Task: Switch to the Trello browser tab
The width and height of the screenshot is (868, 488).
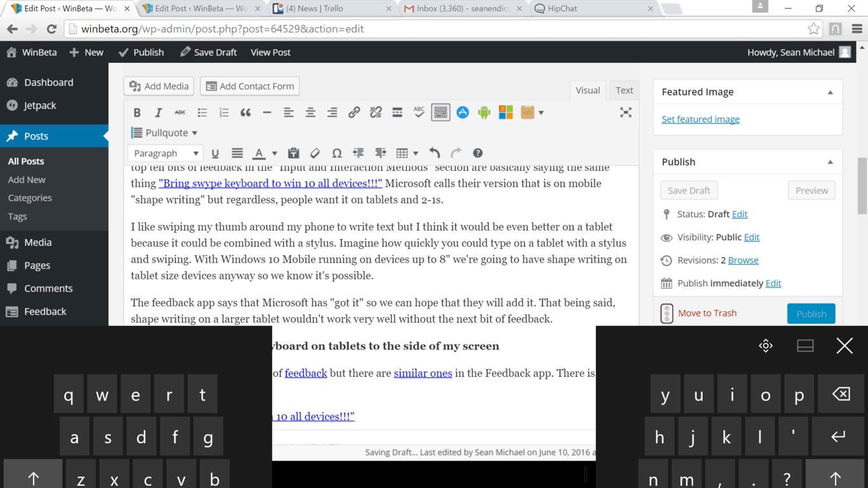Action: (x=332, y=9)
